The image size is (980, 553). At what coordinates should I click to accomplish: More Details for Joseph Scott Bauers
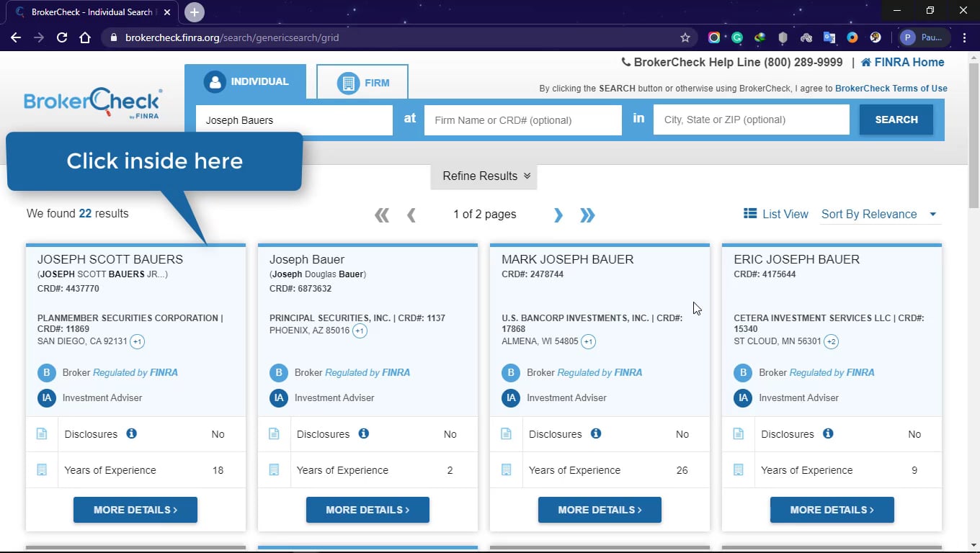(x=135, y=510)
